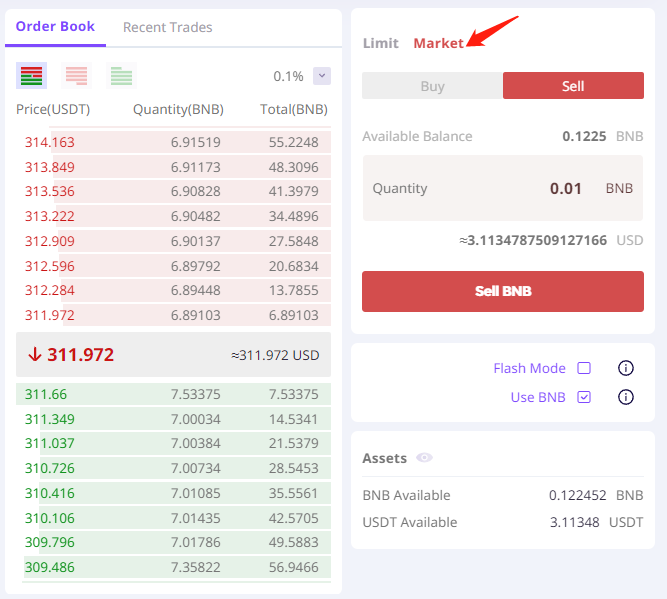Click BNB Available amount 0.122452
The height and width of the screenshot is (599, 667).
pos(577,495)
